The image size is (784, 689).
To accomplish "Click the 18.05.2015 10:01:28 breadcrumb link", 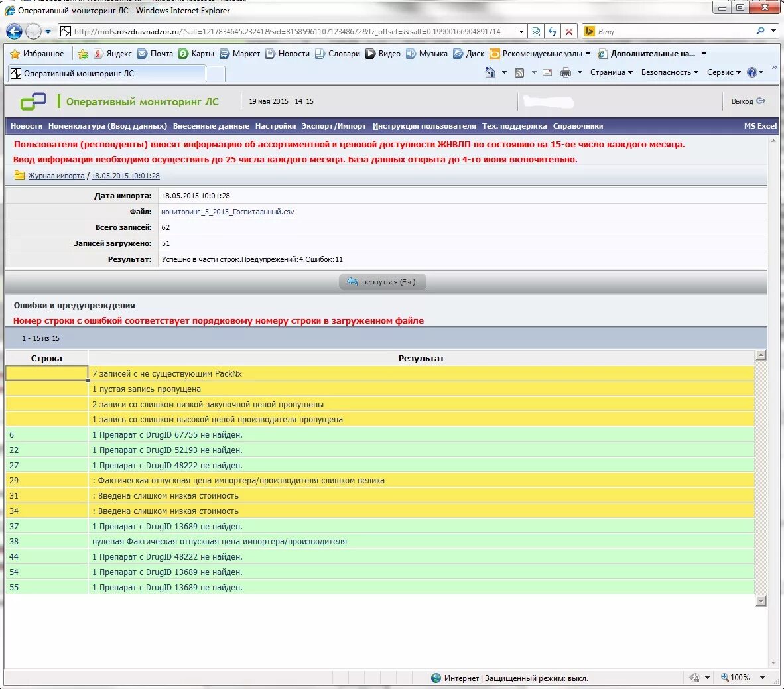I will [125, 176].
